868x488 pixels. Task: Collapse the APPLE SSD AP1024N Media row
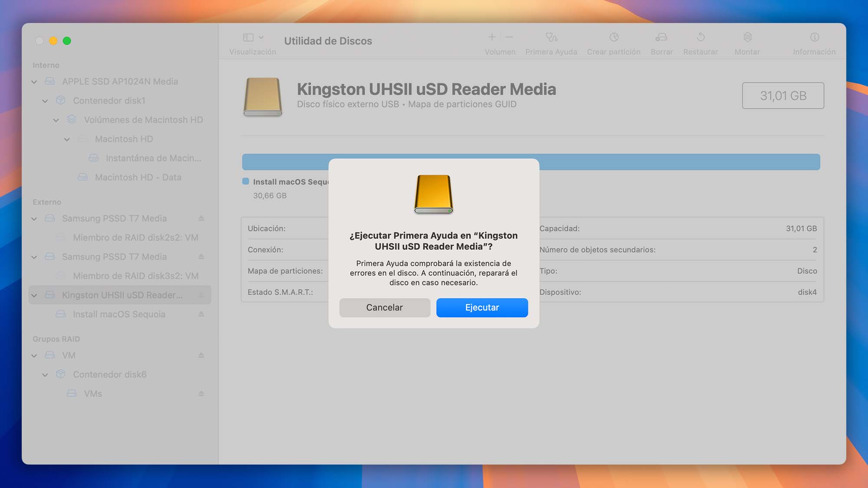coord(34,82)
